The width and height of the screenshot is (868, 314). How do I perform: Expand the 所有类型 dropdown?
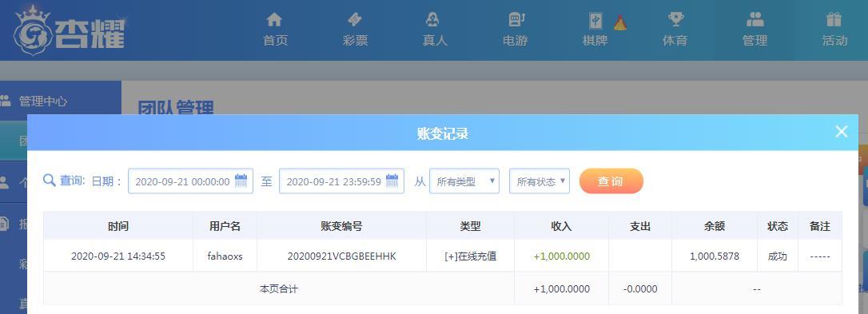point(464,181)
